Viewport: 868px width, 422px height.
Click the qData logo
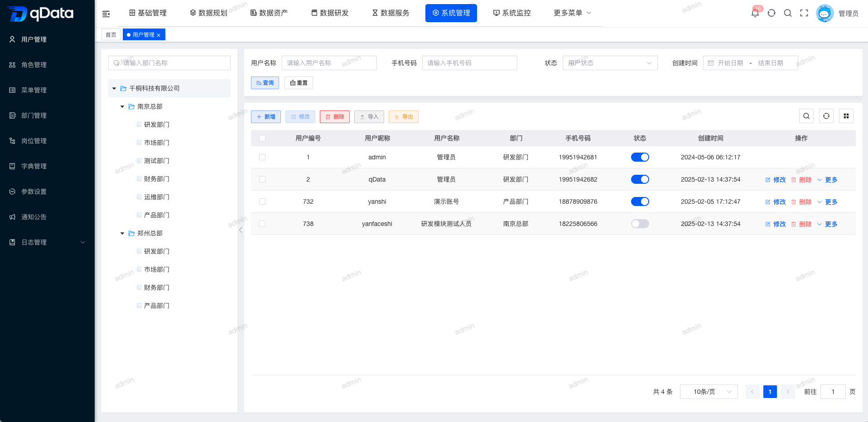click(x=41, y=14)
